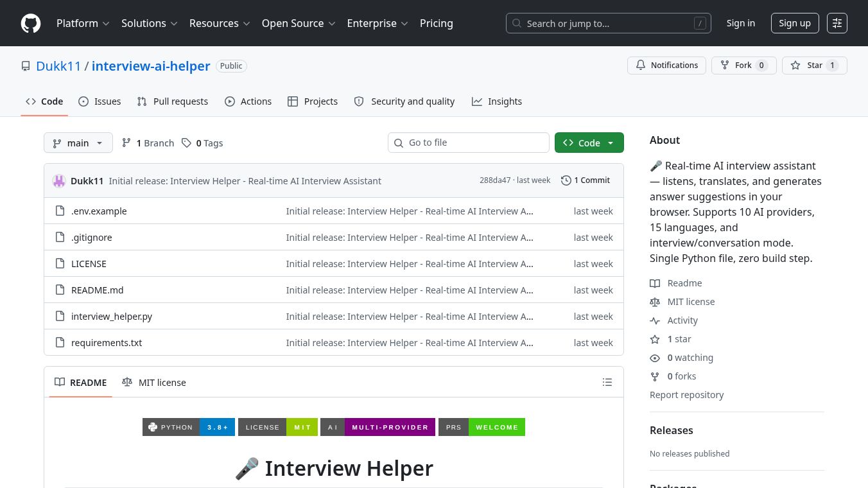868x488 pixels.
Task: Select the README tab in file viewer
Action: point(81,383)
